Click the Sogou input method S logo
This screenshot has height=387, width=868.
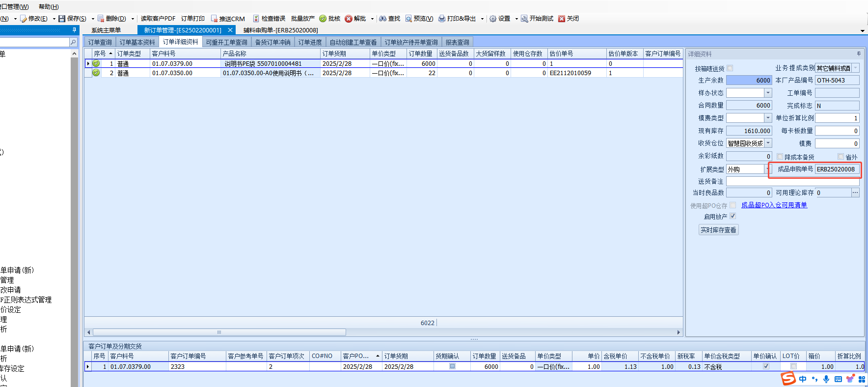point(788,378)
